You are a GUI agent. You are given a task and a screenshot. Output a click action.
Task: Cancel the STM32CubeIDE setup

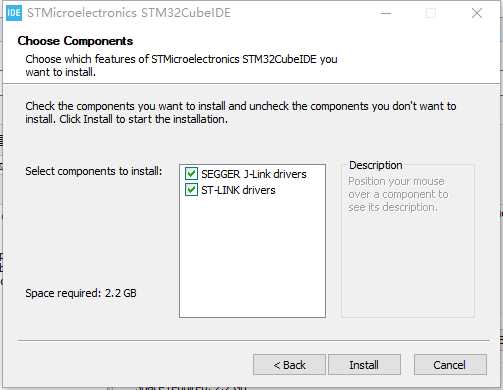coord(450,365)
